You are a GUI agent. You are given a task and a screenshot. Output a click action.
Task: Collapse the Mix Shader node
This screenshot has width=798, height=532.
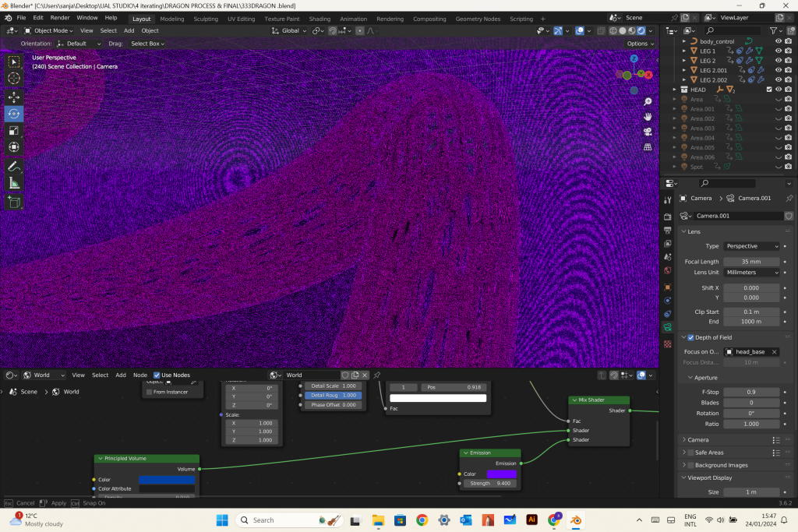[x=574, y=400]
